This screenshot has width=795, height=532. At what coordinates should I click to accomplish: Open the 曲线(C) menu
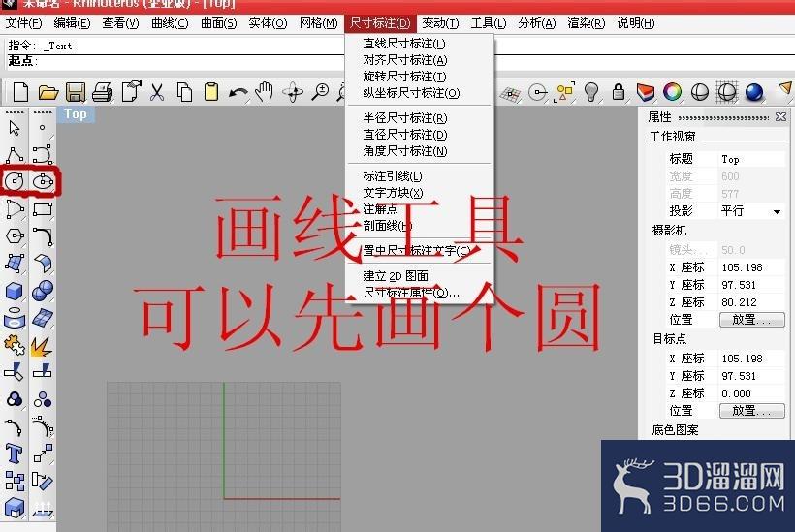tap(170, 23)
